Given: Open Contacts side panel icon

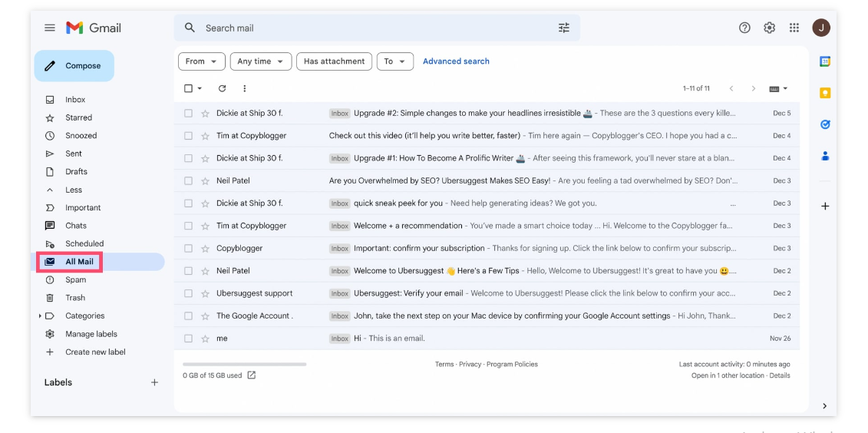Looking at the screenshot, I should tap(825, 156).
